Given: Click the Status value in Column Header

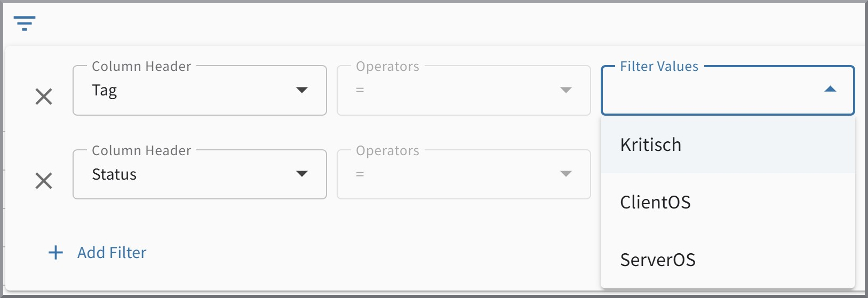Looking at the screenshot, I should coord(114,174).
